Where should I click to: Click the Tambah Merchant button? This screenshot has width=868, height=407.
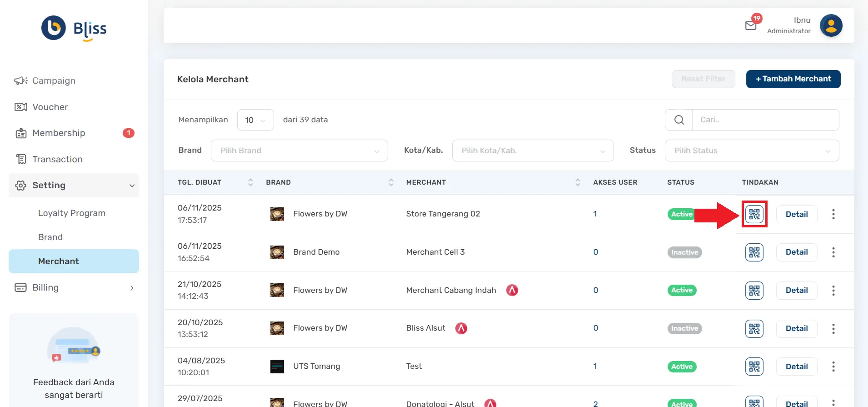(793, 79)
